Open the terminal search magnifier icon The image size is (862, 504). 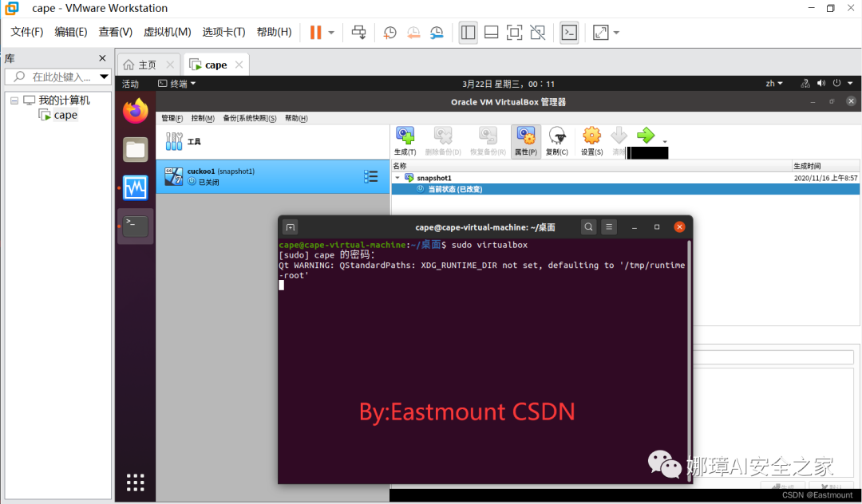pyautogui.click(x=588, y=226)
